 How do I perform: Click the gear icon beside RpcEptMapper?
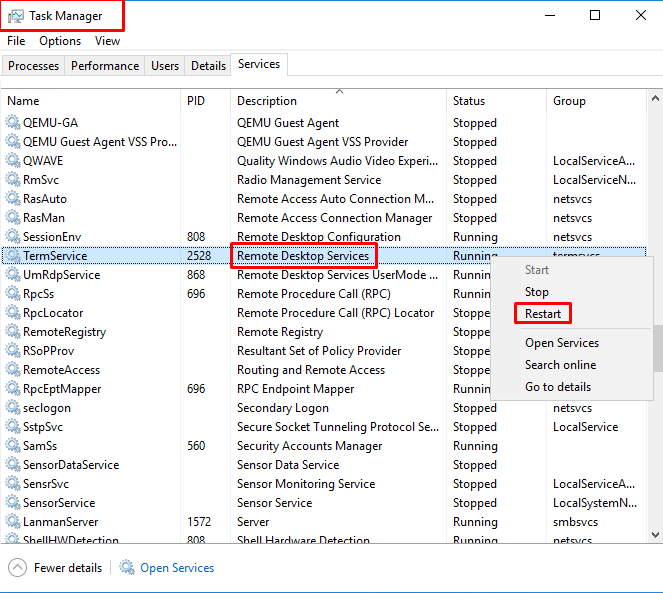point(13,389)
